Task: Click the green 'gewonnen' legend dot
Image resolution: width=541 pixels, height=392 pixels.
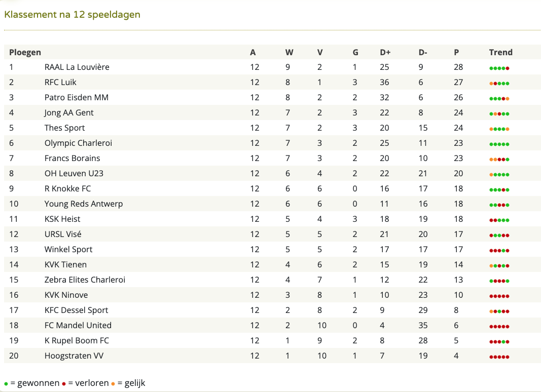Action: (x=6, y=384)
